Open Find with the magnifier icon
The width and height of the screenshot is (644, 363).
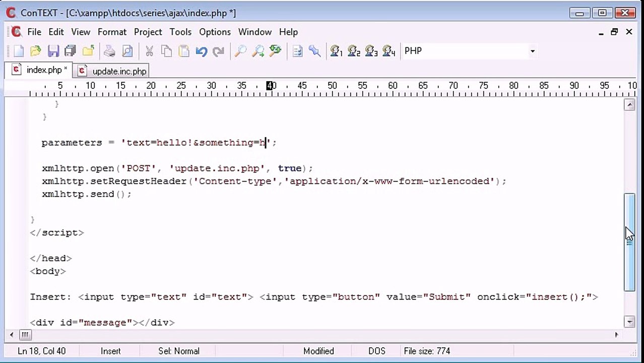pos(240,51)
